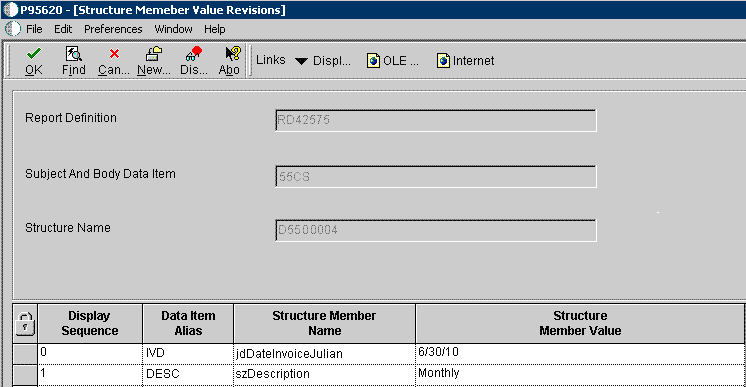746x387 pixels.
Task: Click the Displ... toolbar link
Action: tap(332, 61)
